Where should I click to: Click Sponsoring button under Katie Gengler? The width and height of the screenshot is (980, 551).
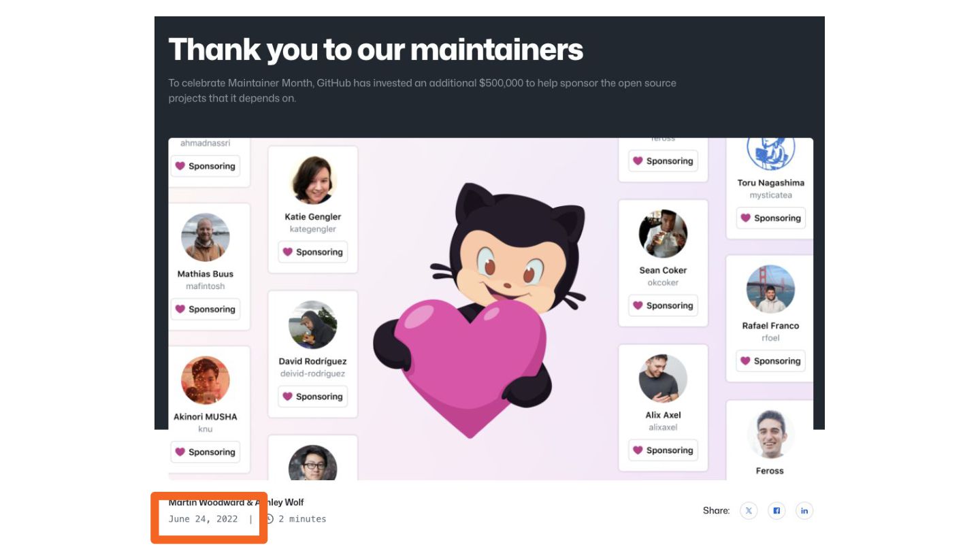(313, 252)
